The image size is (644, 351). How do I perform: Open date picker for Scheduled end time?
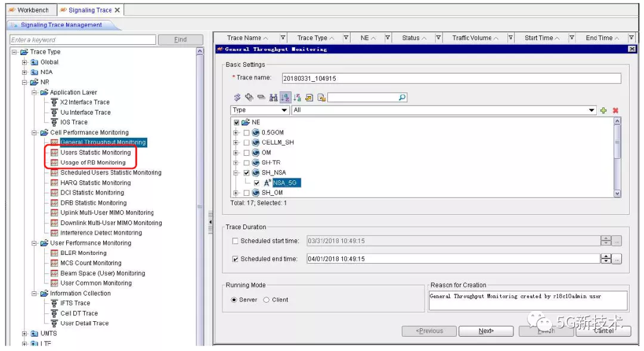pos(617,259)
